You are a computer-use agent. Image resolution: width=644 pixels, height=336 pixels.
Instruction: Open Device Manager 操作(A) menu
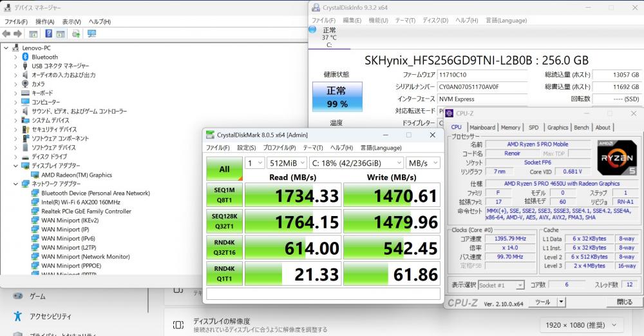[x=45, y=21]
